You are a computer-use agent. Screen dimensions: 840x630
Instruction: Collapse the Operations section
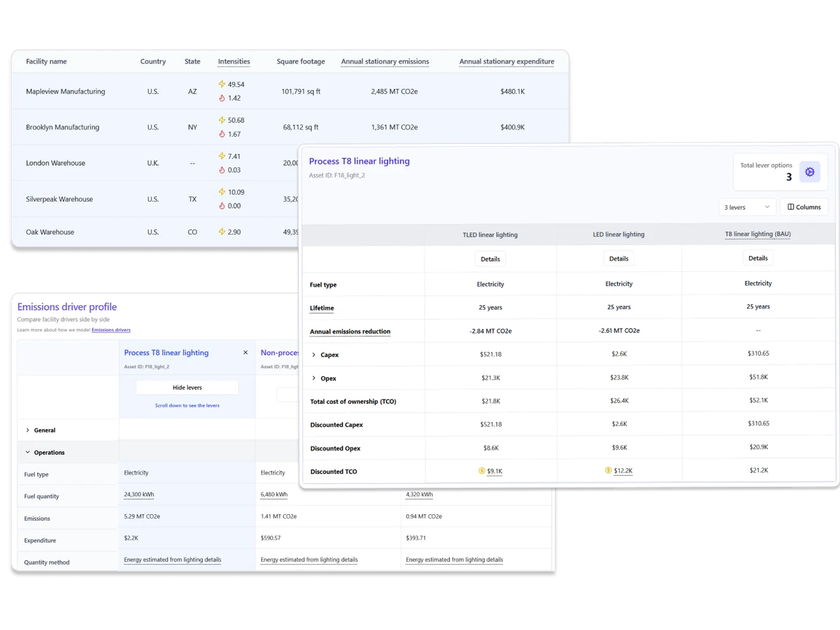[27, 452]
